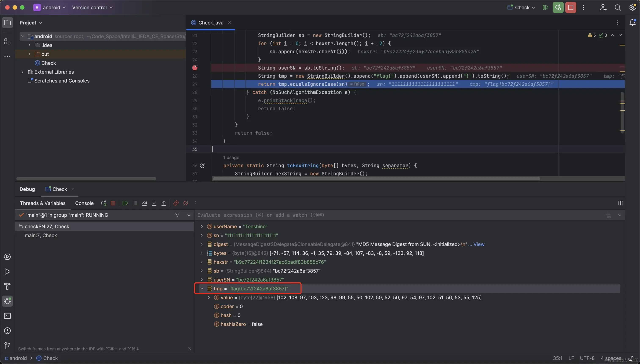Toggle Mute Breakpoints in debug toolbar
Viewport: 640px width, 364px height.
pyautogui.click(x=185, y=203)
